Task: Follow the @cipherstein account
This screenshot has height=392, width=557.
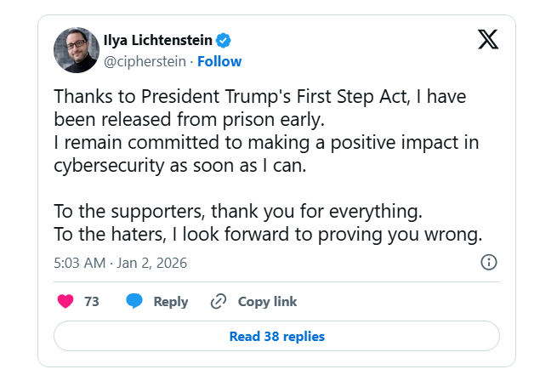Action: [219, 61]
